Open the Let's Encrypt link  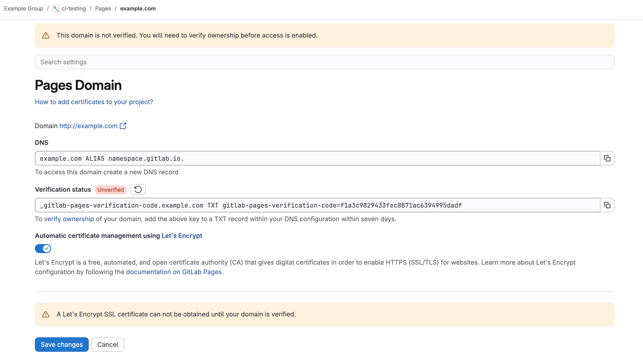pyautogui.click(x=182, y=235)
